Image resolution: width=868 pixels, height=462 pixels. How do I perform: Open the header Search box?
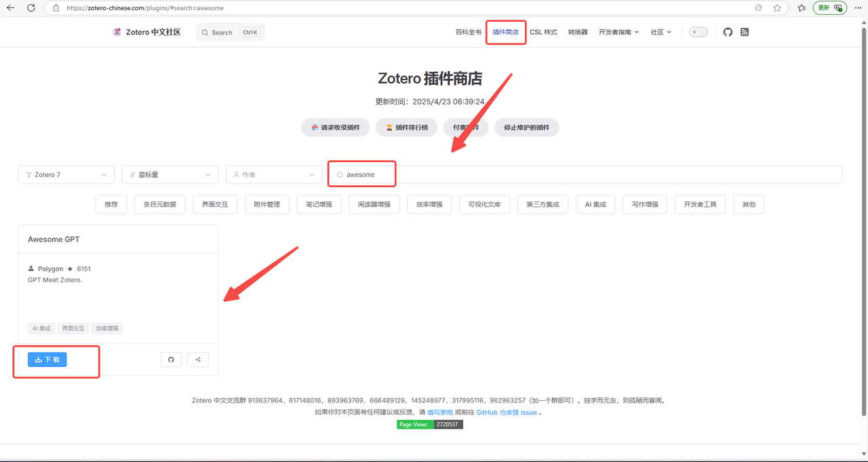pyautogui.click(x=231, y=32)
